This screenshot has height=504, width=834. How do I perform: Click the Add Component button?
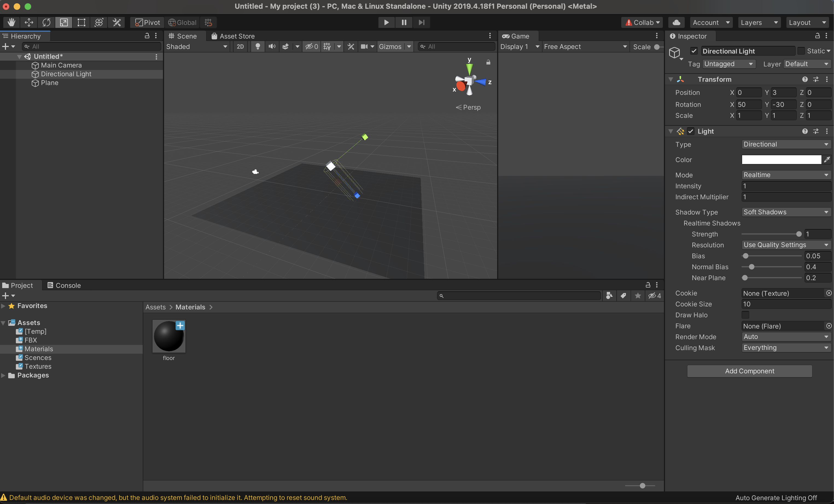point(750,371)
